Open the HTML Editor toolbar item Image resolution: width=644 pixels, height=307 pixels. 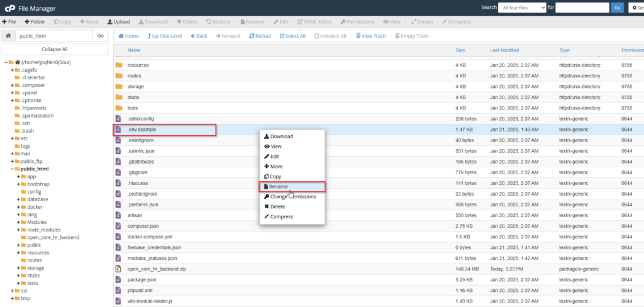tap(314, 22)
